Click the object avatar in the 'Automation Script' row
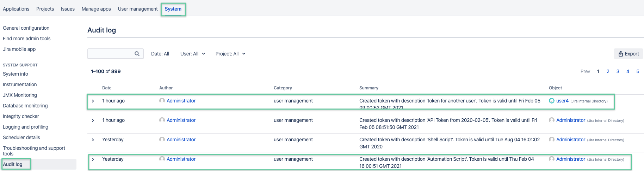 pyautogui.click(x=552, y=159)
